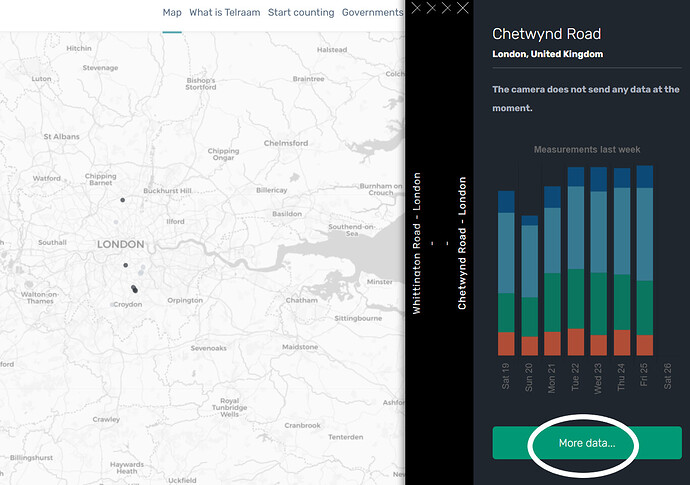Screen dimensions: 690x485
Task: Select the camera marker south of Chipping Barnet
Action: 123,200
